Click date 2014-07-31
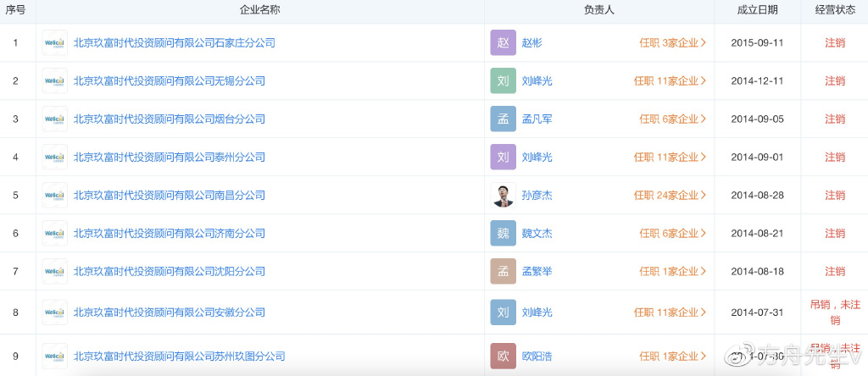Screen dimensions: 868x376 (x=757, y=312)
